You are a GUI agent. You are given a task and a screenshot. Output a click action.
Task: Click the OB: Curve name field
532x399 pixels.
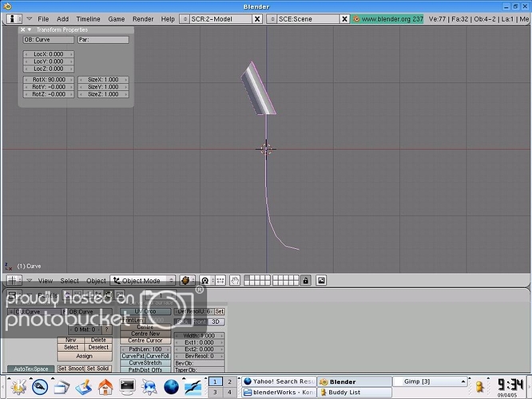(49, 40)
